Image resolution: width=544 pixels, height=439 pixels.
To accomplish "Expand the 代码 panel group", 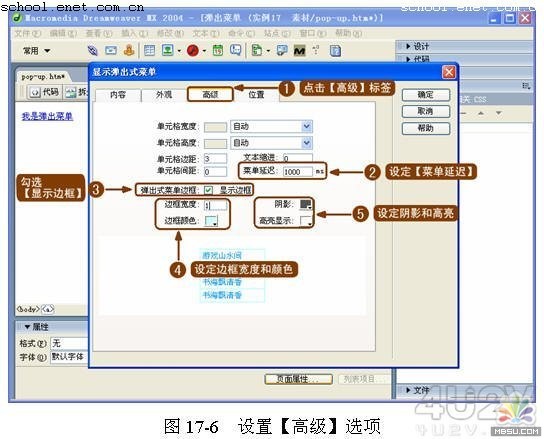I will [x=417, y=59].
